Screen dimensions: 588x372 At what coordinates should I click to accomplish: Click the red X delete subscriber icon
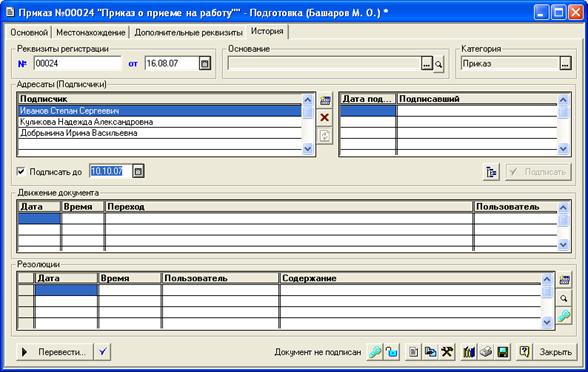325,118
